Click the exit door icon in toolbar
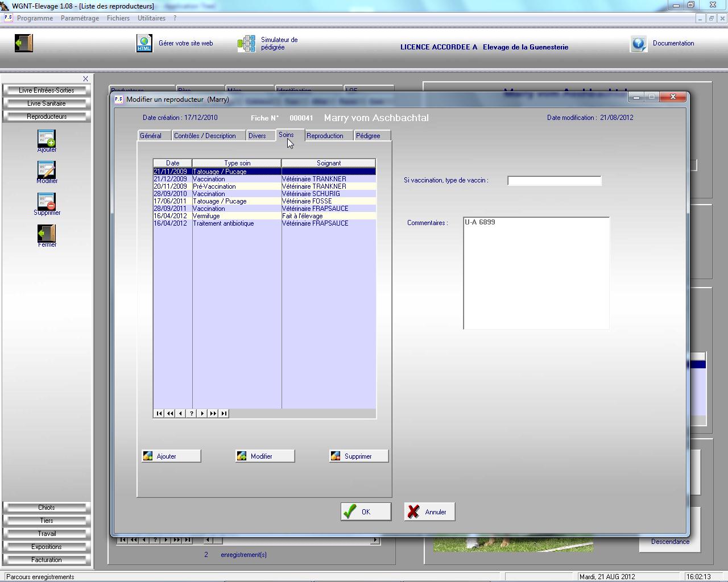The width and height of the screenshot is (728, 582). (24, 43)
